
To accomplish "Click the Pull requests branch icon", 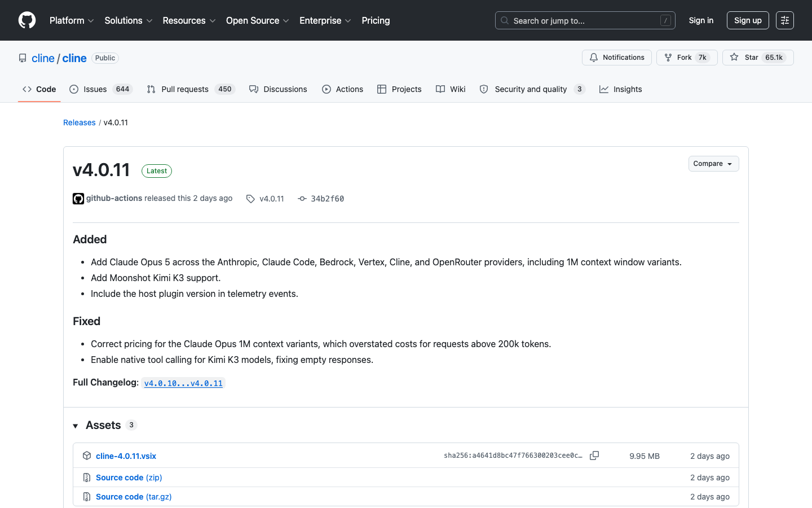I will tap(151, 89).
